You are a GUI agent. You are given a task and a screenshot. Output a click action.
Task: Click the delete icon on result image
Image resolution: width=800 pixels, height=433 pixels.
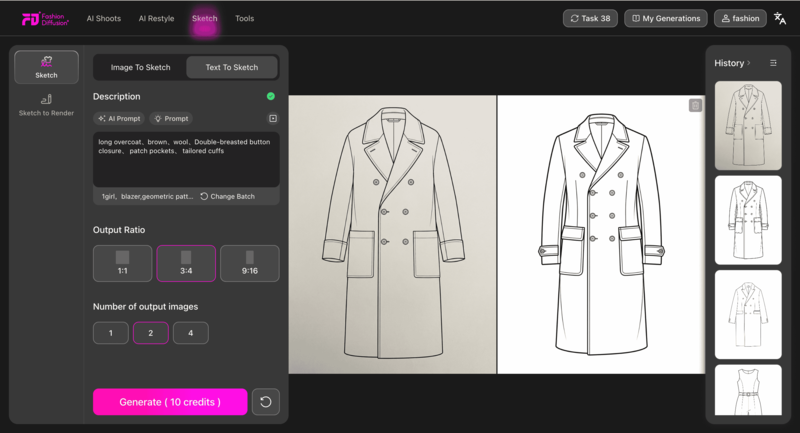coord(695,106)
